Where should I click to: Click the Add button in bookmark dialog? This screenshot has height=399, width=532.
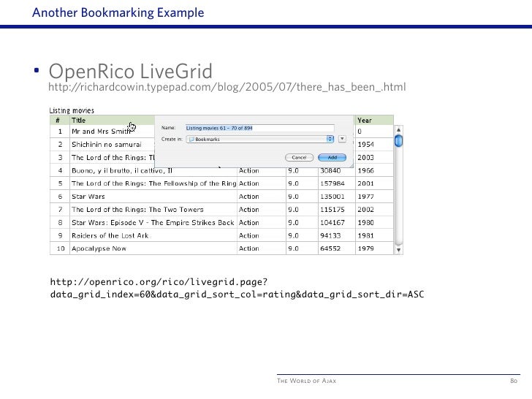[332, 157]
